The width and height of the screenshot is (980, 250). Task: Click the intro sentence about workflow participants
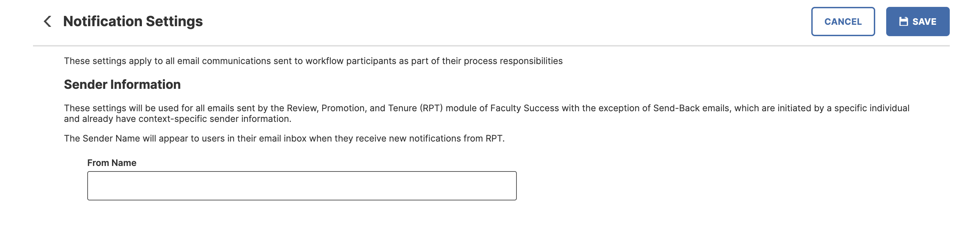click(313, 61)
